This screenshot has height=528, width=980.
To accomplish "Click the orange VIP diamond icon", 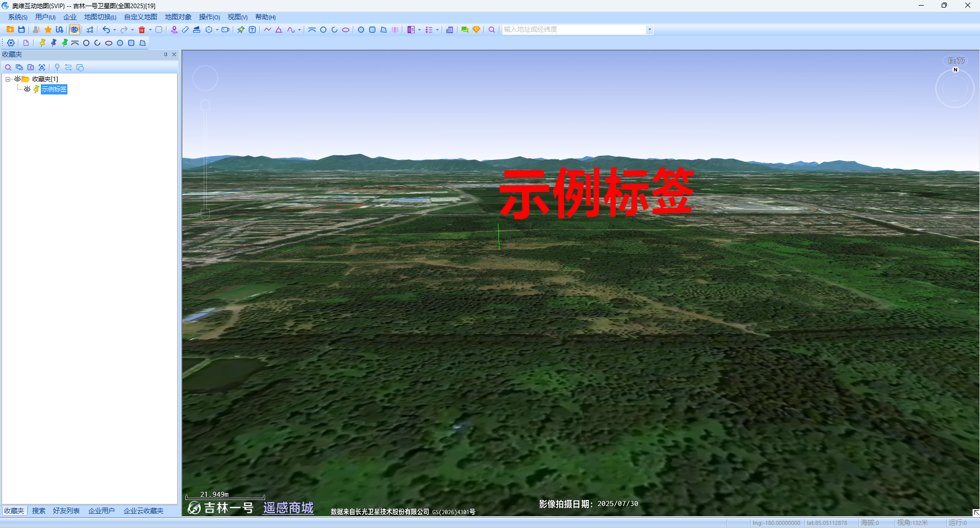I will click(476, 30).
